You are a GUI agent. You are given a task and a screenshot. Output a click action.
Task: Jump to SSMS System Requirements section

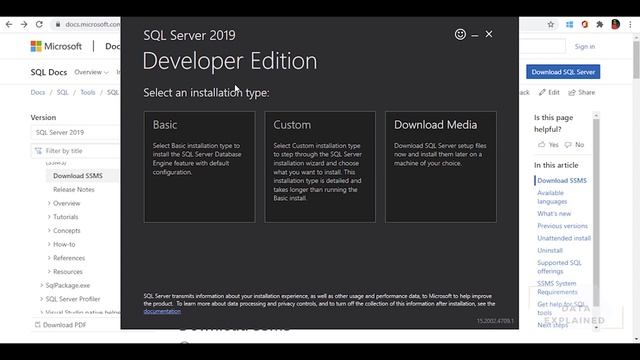[557, 287]
